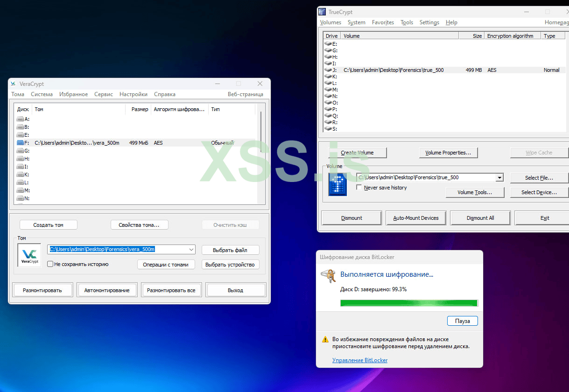Select drive E: in TrueCrypt list
Image resolution: width=569 pixels, height=392 pixels.
[444, 44]
